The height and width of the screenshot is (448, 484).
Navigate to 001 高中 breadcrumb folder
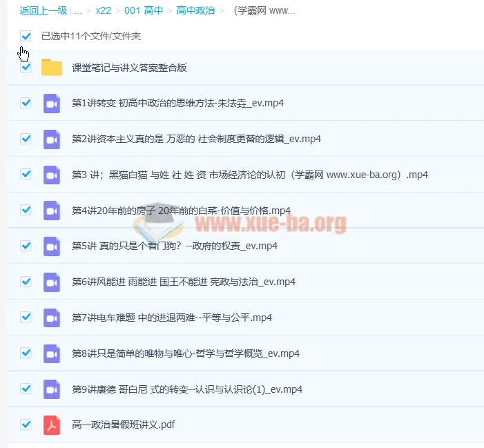(144, 10)
